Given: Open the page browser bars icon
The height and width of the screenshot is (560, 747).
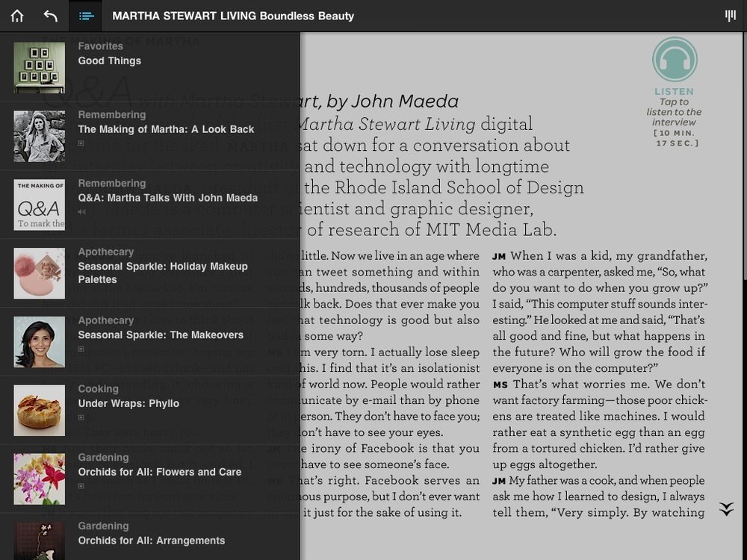Looking at the screenshot, I should tap(730, 16).
